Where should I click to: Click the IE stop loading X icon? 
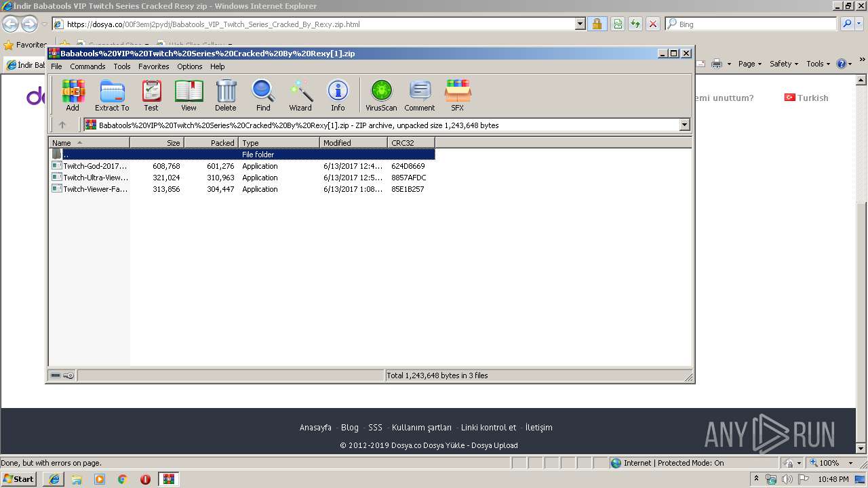coord(653,24)
